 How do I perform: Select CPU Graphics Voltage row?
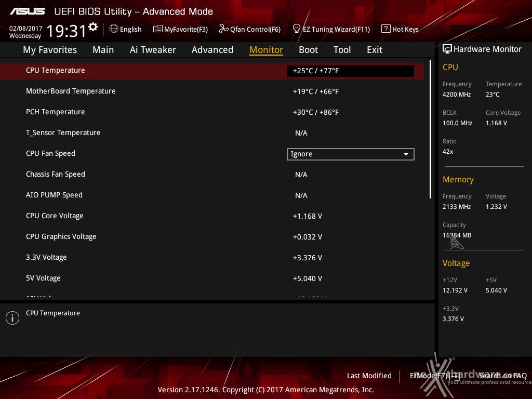tap(212, 236)
